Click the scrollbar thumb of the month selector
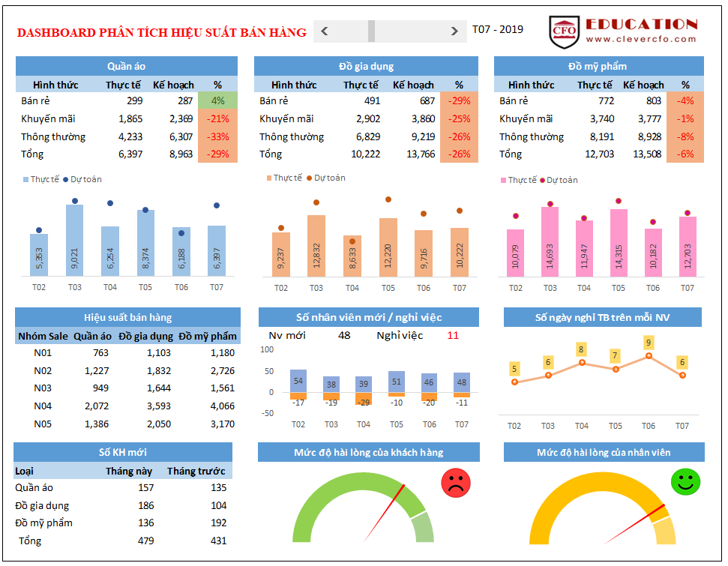 coord(371,31)
